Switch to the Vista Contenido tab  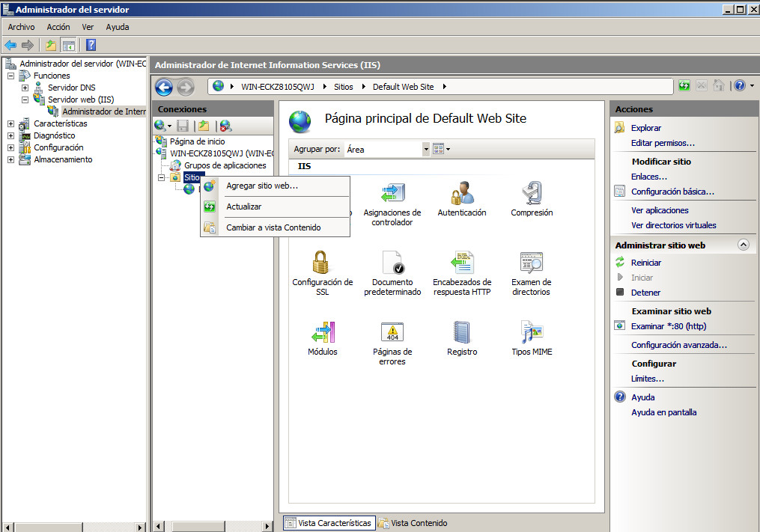click(419, 523)
